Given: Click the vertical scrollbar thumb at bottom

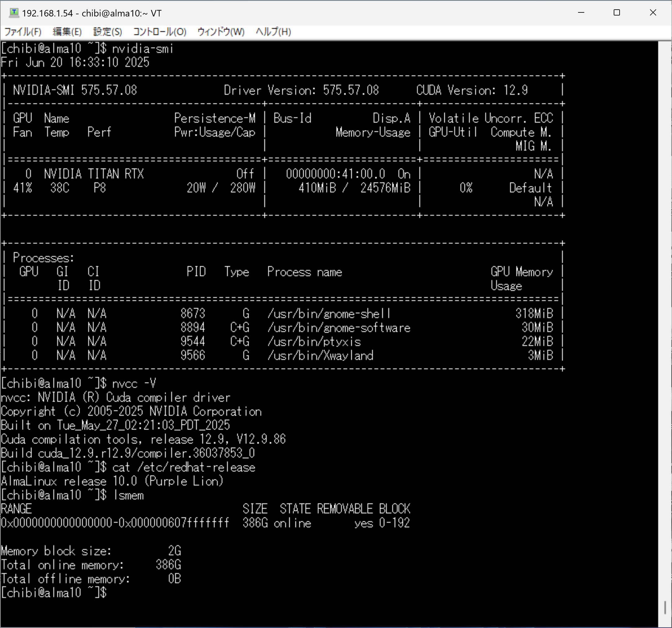Looking at the screenshot, I should [x=665, y=607].
